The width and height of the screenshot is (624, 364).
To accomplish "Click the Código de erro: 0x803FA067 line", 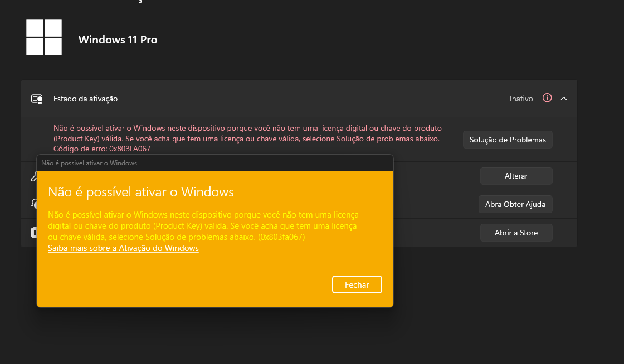I will (x=102, y=149).
